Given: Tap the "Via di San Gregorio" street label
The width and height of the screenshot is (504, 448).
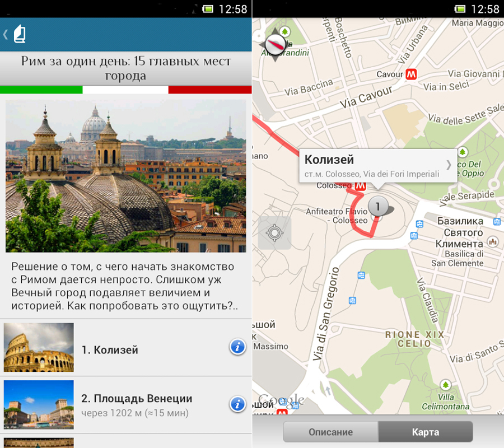Looking at the screenshot, I should [x=325, y=314].
